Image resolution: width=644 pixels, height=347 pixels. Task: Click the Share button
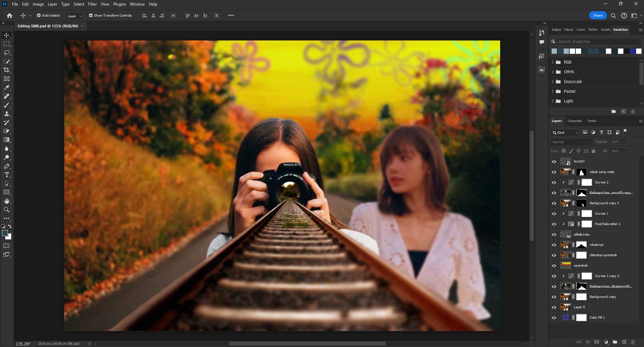(x=597, y=16)
